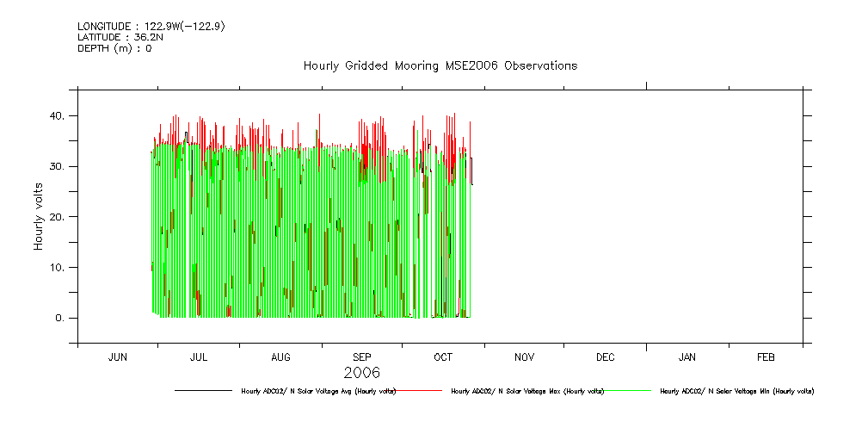868x434 pixels.
Task: Click the plot title 'Hourly Gridded Mooring MSE2006 Observations'
Action: click(440, 66)
